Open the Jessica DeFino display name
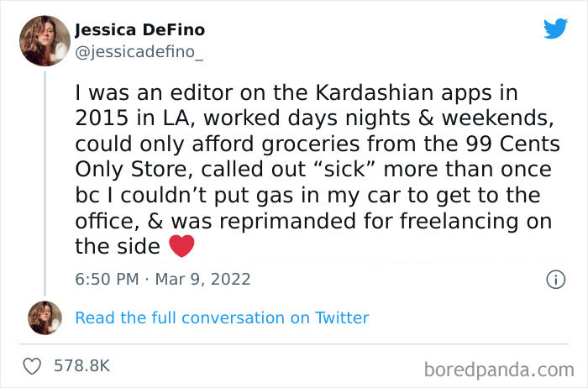 tap(139, 30)
